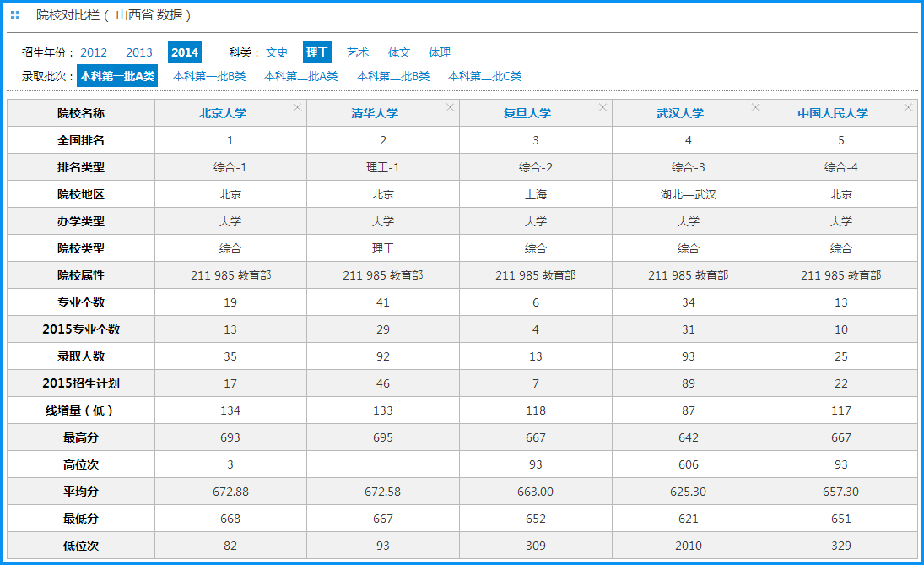Switch subject category to 艺术
This screenshot has width=924, height=565.
pyautogui.click(x=358, y=52)
